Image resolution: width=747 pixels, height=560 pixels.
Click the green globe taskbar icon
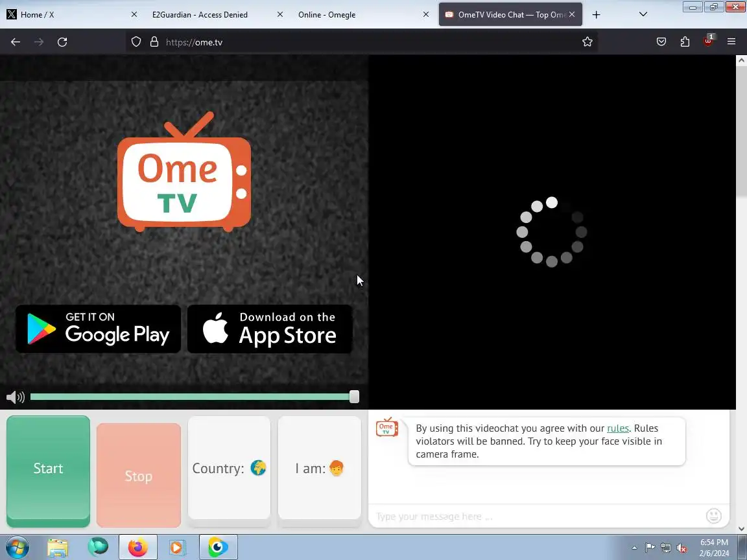point(98,546)
